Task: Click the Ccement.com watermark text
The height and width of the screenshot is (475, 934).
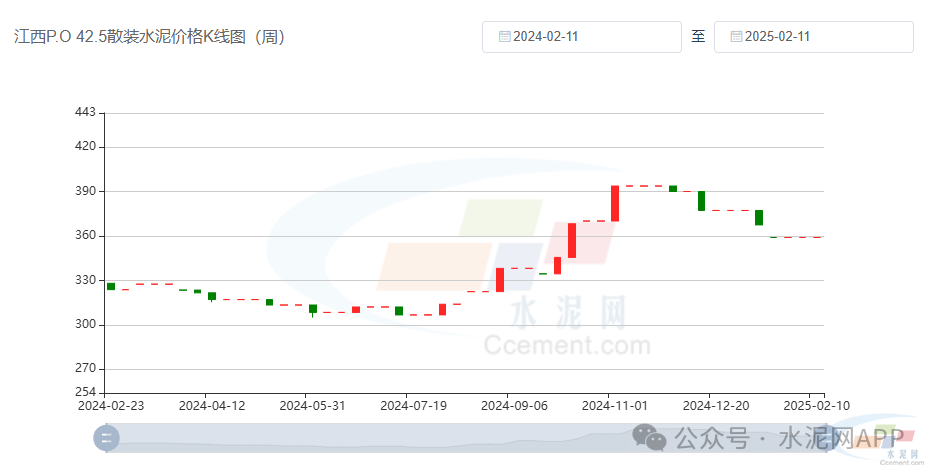Action: (x=566, y=345)
